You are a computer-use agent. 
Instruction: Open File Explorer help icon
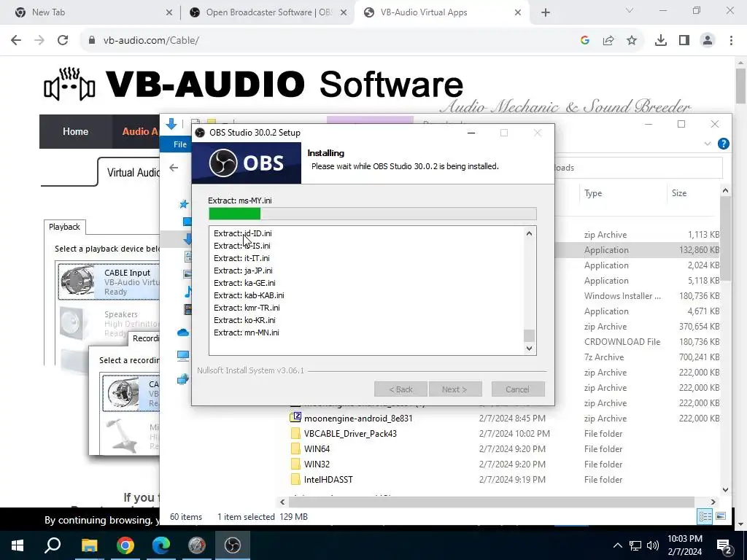click(x=723, y=144)
